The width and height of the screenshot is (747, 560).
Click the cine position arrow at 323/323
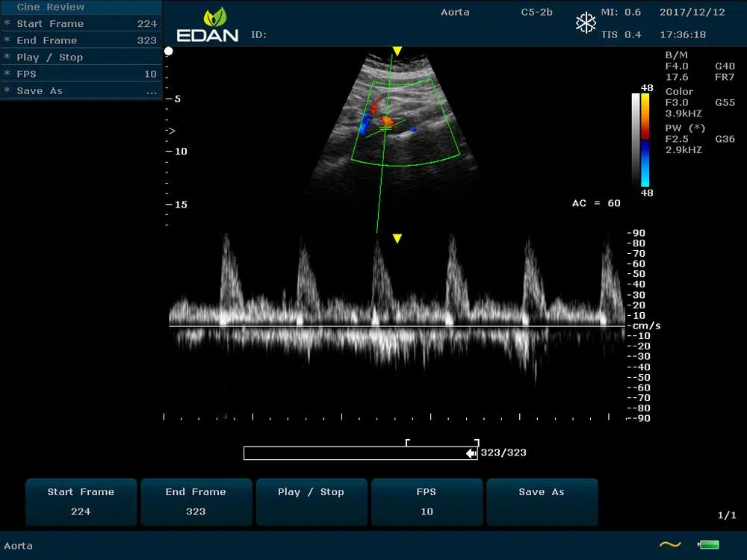tap(471, 453)
